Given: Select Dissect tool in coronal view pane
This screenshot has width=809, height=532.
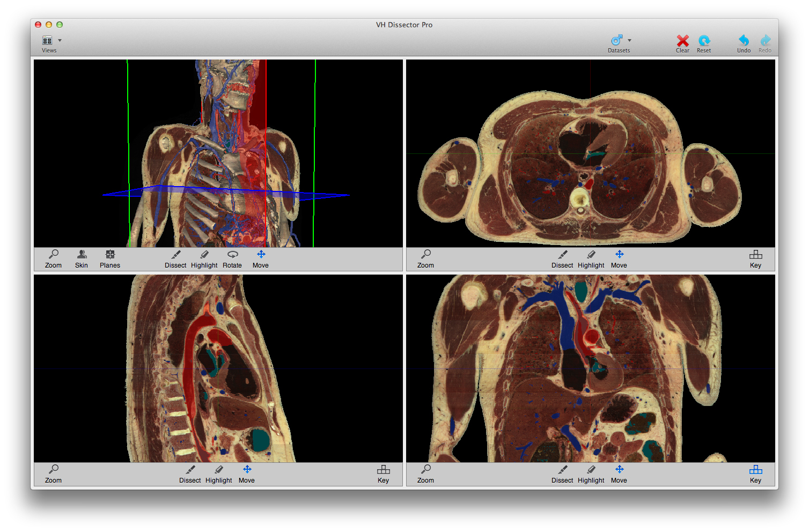Looking at the screenshot, I should (562, 474).
